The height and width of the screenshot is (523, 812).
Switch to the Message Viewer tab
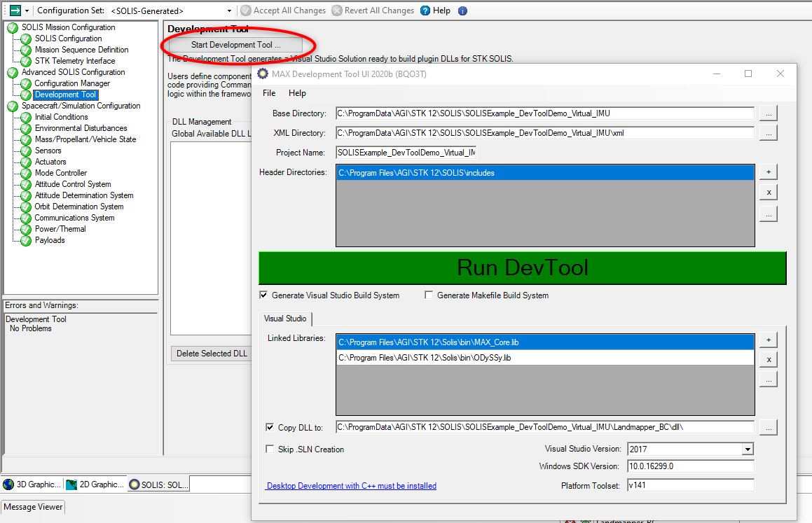point(32,506)
